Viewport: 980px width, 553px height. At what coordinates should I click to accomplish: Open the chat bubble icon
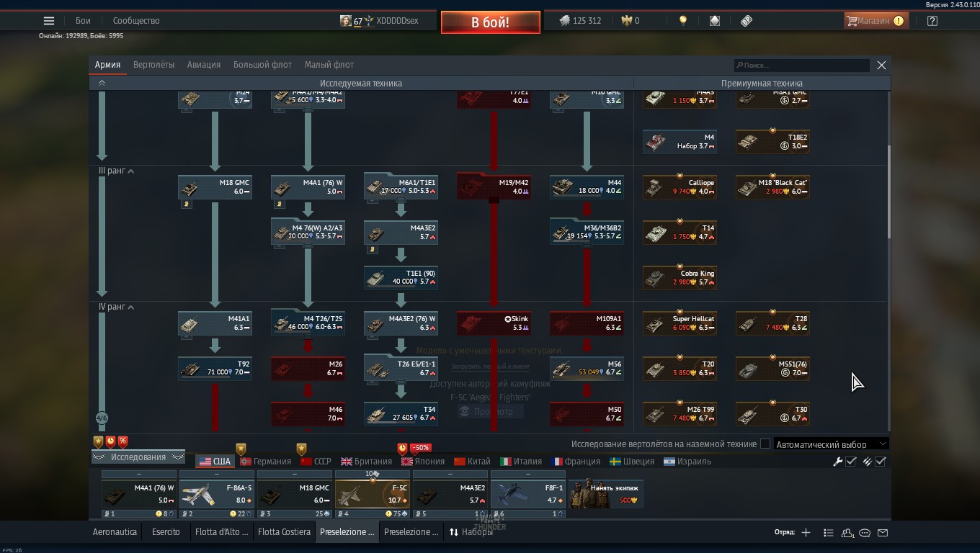(x=865, y=533)
